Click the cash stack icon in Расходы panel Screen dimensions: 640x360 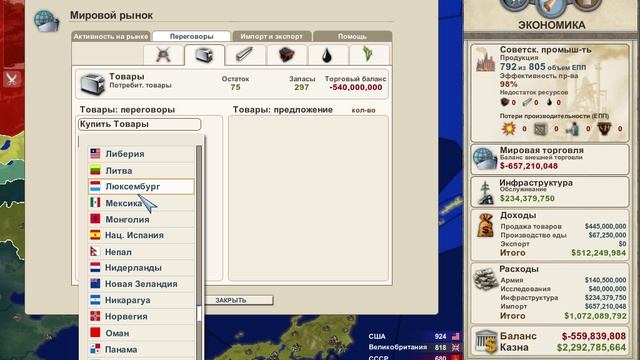point(485,279)
